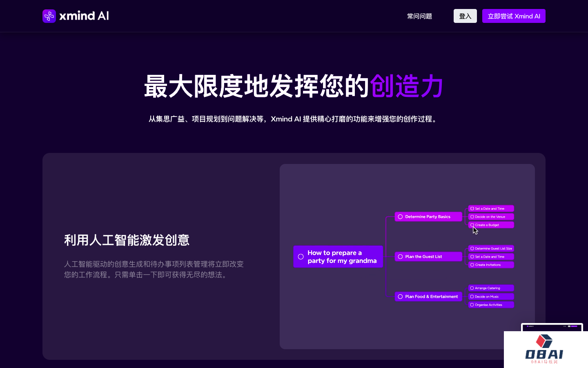Open the xmind AI wordmark link
The image size is (588, 368).
coord(84,16)
